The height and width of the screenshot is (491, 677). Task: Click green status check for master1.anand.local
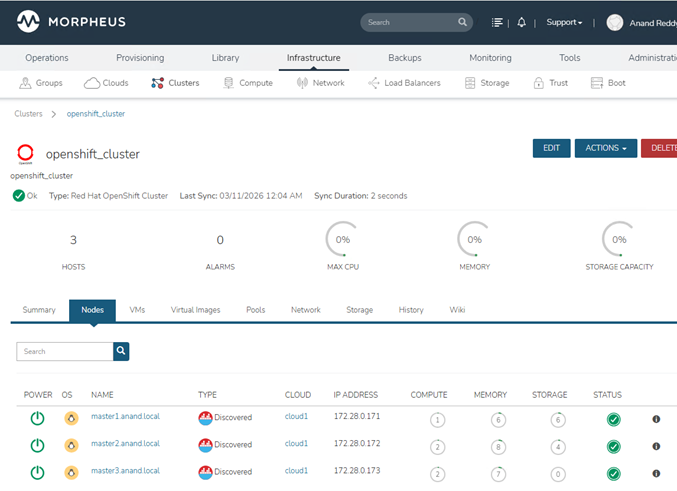coord(613,419)
